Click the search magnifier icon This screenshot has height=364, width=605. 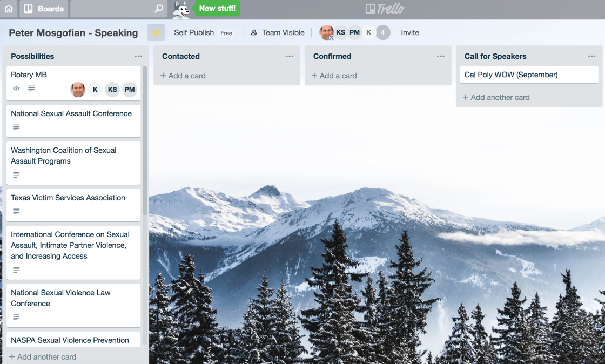159,9
